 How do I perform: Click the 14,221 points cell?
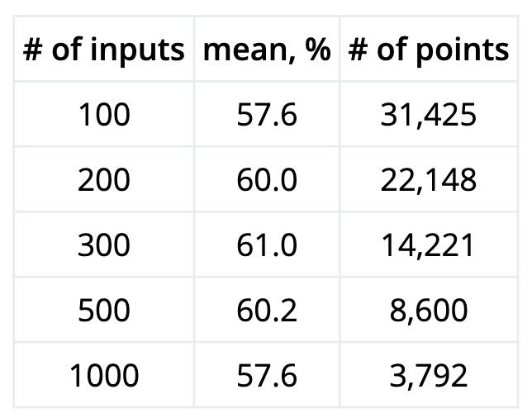click(x=428, y=245)
